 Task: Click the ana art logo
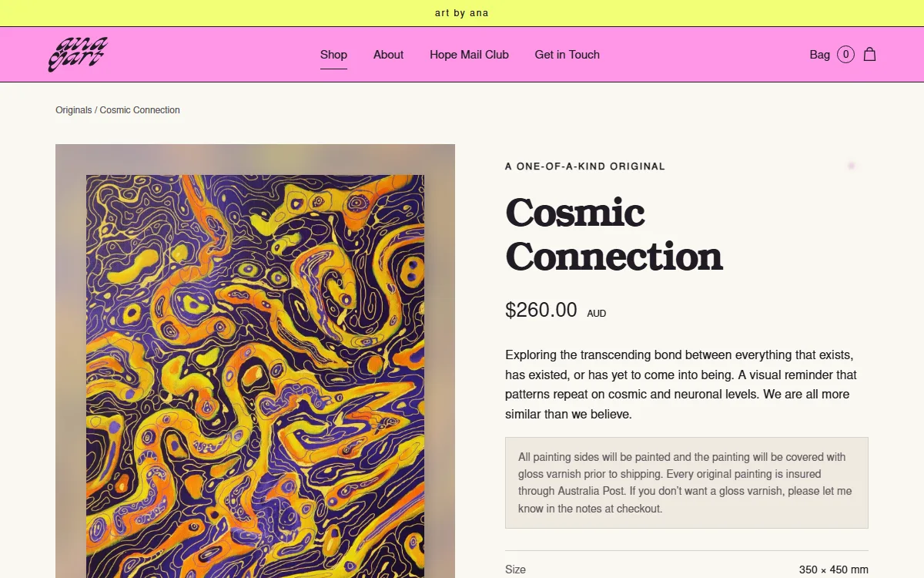78,55
